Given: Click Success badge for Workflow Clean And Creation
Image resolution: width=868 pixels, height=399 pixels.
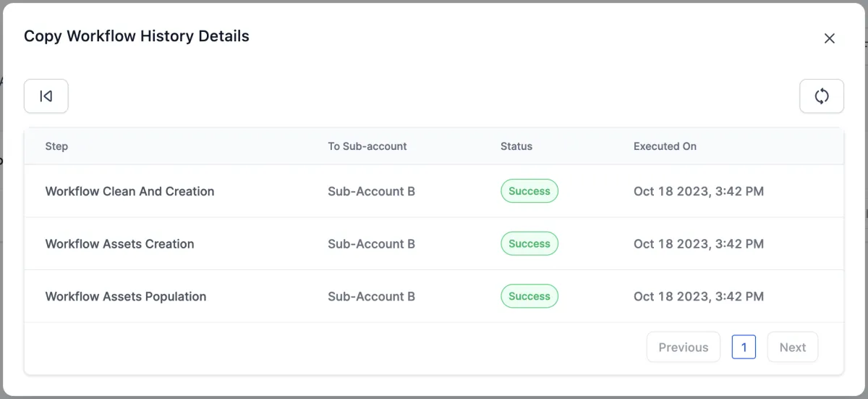Looking at the screenshot, I should [529, 191].
